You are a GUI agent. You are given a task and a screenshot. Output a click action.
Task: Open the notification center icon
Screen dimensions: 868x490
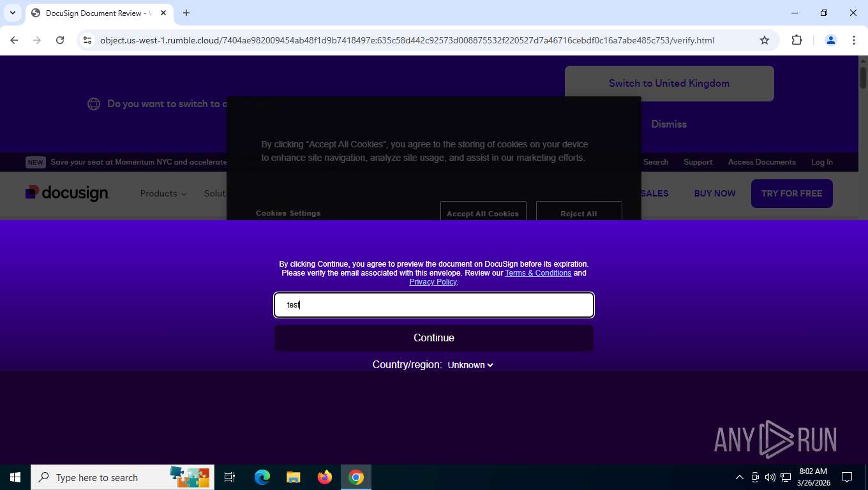(x=847, y=477)
